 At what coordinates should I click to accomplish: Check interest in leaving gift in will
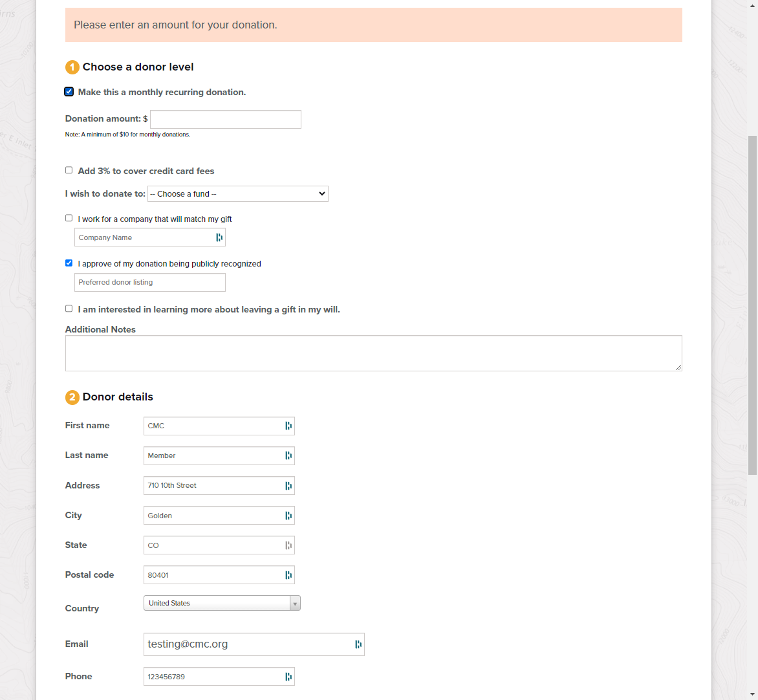tap(69, 309)
